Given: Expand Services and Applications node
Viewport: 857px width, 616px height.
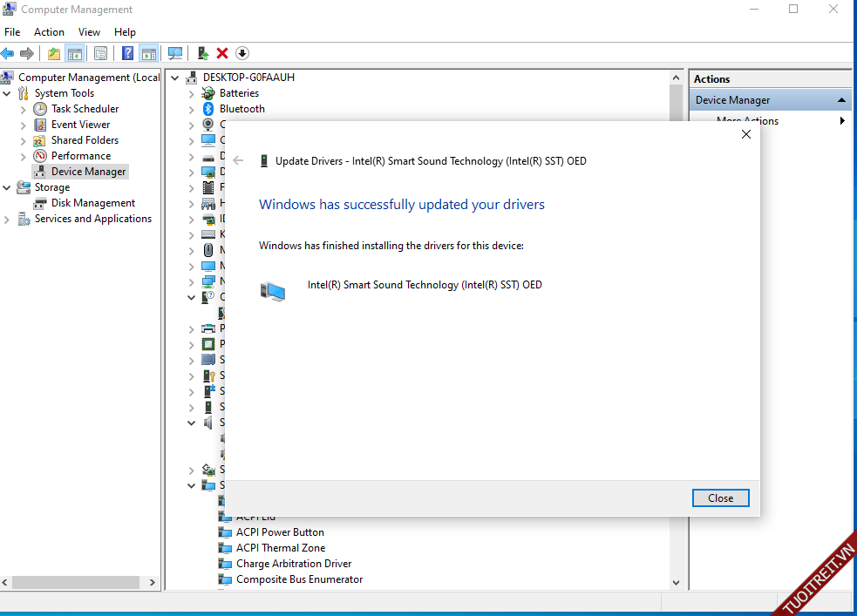Looking at the screenshot, I should coord(8,220).
